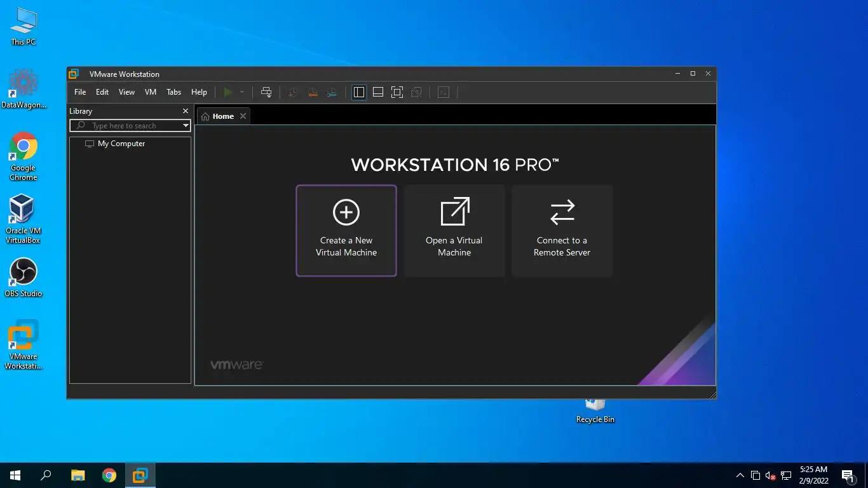Select This PC desktop icon
The image size is (868, 488).
pos(24,26)
